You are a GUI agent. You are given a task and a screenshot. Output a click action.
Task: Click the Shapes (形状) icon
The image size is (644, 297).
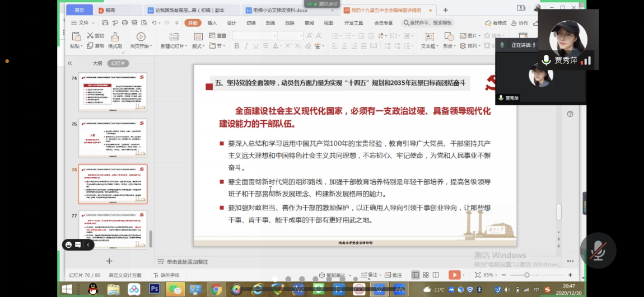449,36
